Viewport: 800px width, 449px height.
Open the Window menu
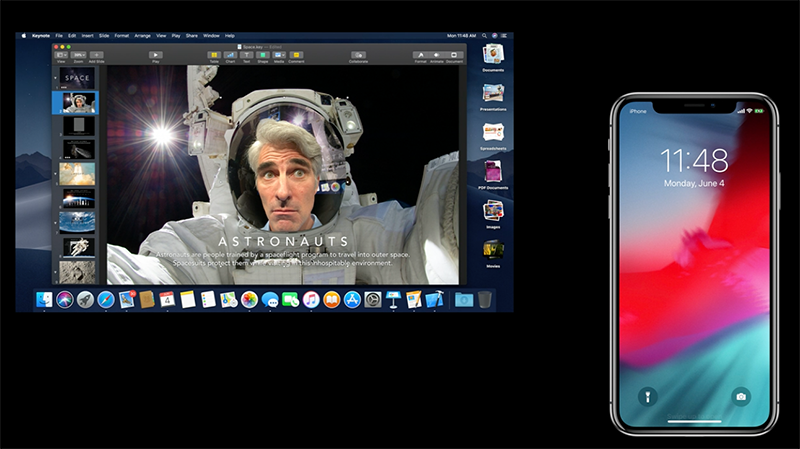click(211, 36)
